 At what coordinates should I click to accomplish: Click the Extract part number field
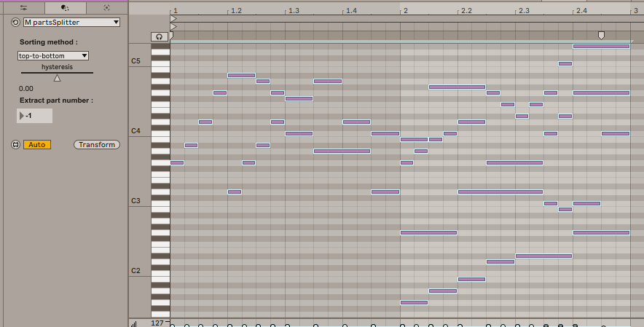[x=34, y=116]
